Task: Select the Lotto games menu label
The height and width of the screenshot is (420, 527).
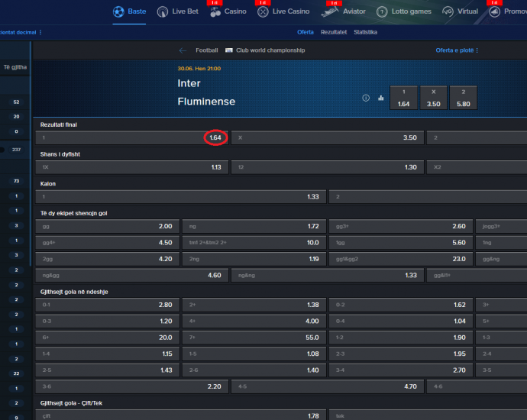Action: point(411,11)
